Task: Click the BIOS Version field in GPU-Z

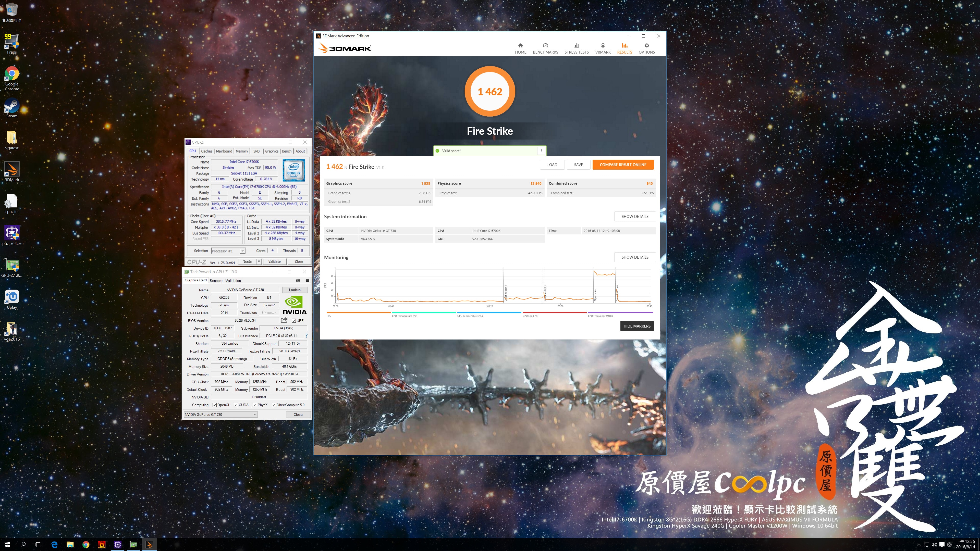Action: click(x=245, y=321)
